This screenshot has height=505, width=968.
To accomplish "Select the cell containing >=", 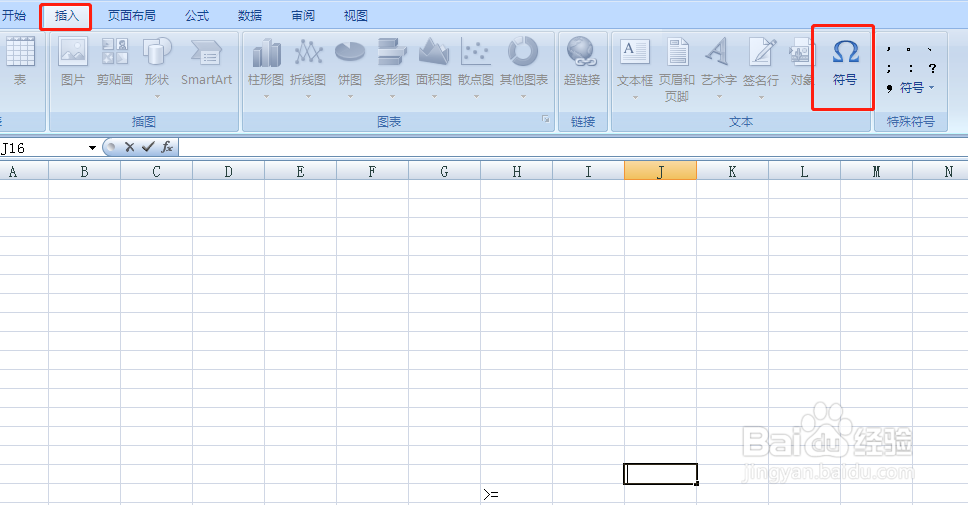I will (x=516, y=494).
